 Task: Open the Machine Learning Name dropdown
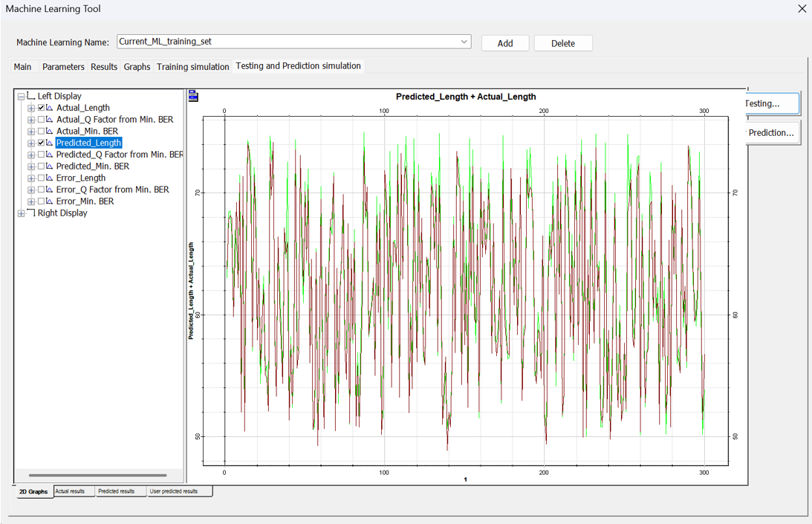(x=464, y=42)
